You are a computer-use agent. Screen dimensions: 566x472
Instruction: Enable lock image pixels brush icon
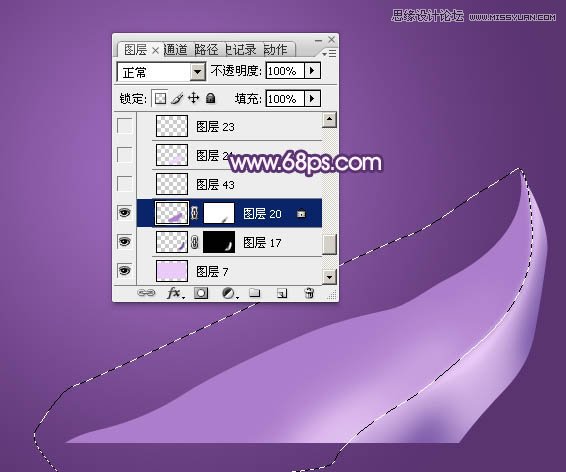click(x=177, y=98)
